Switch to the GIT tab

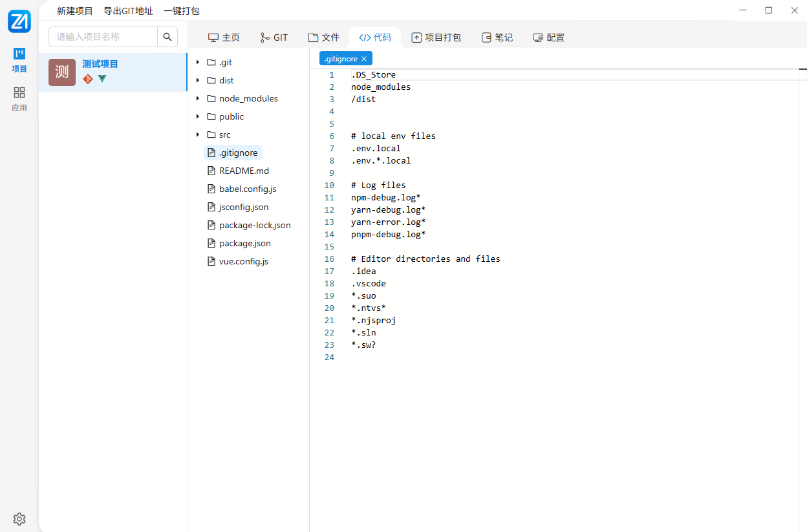click(274, 37)
